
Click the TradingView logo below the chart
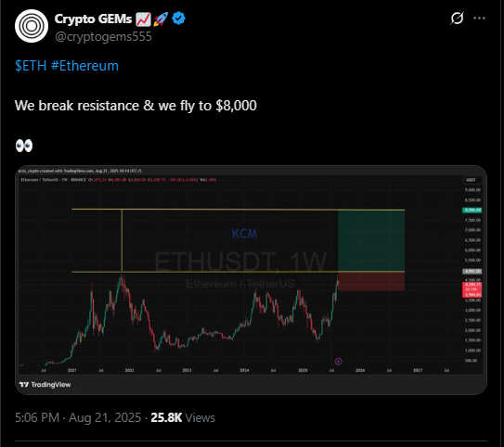[45, 384]
